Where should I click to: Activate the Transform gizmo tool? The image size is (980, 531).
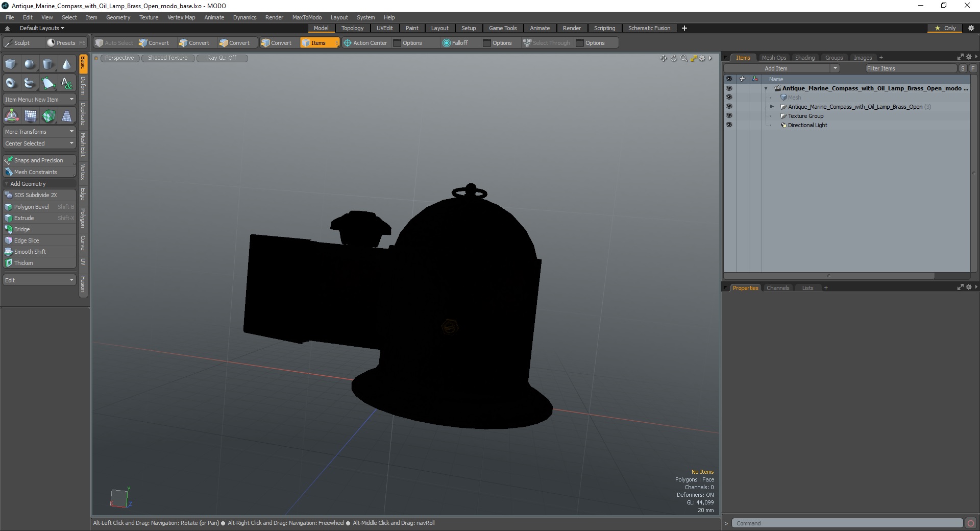click(x=11, y=116)
